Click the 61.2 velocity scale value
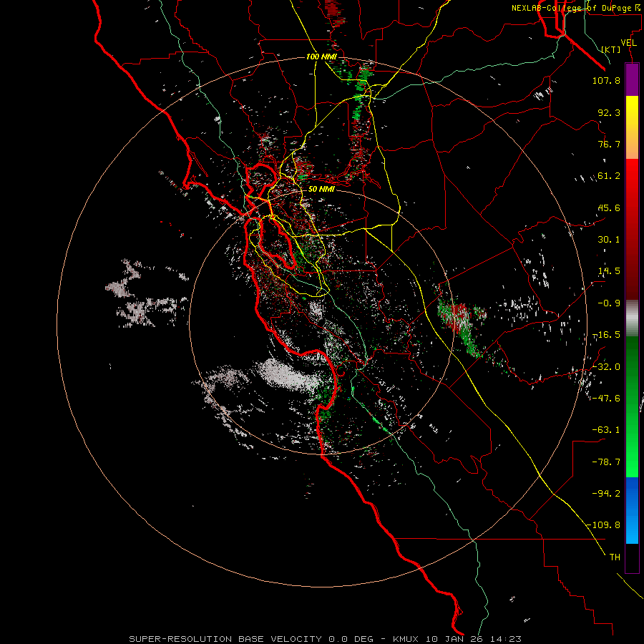The width and height of the screenshot is (644, 644). [609, 176]
